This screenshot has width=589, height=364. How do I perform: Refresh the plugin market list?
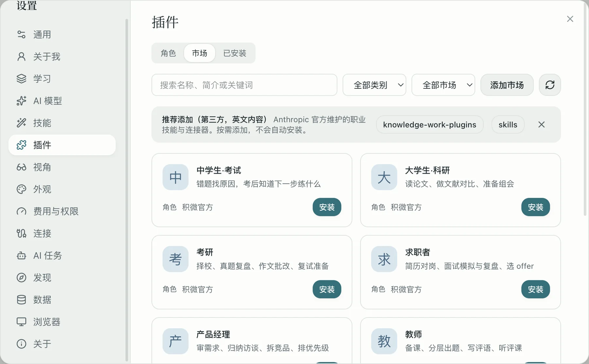(550, 85)
